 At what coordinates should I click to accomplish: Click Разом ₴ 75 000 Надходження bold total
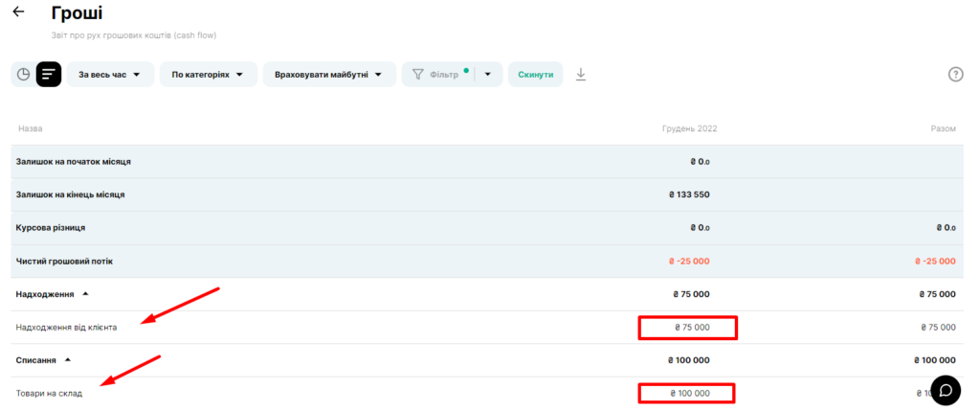pos(938,293)
